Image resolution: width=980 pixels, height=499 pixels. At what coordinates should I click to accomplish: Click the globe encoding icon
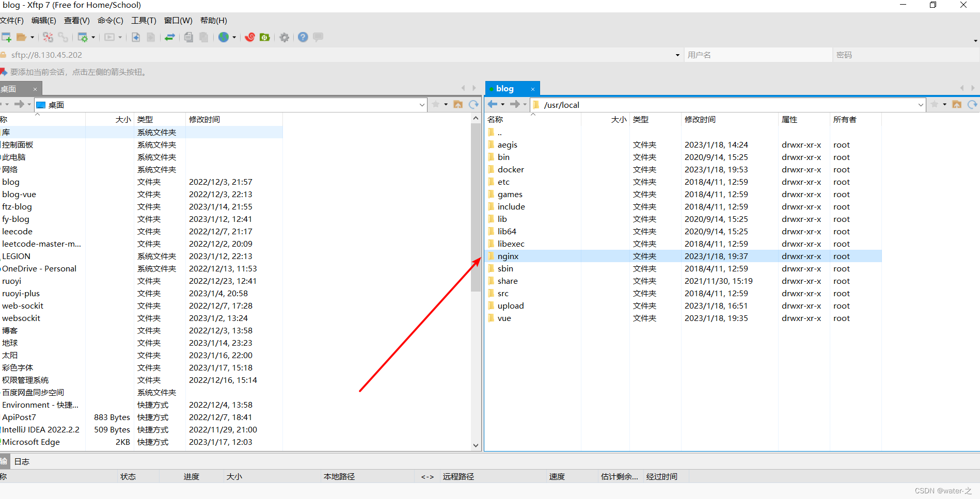click(x=224, y=37)
